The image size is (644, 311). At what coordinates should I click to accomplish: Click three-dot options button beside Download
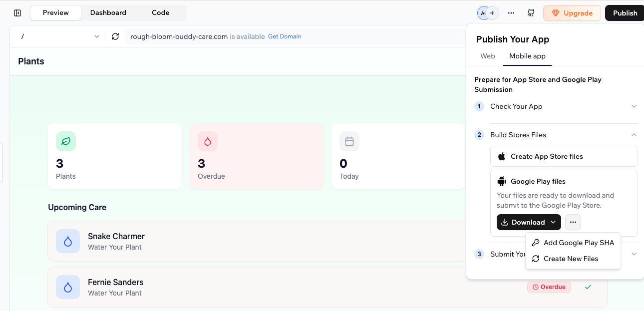573,222
